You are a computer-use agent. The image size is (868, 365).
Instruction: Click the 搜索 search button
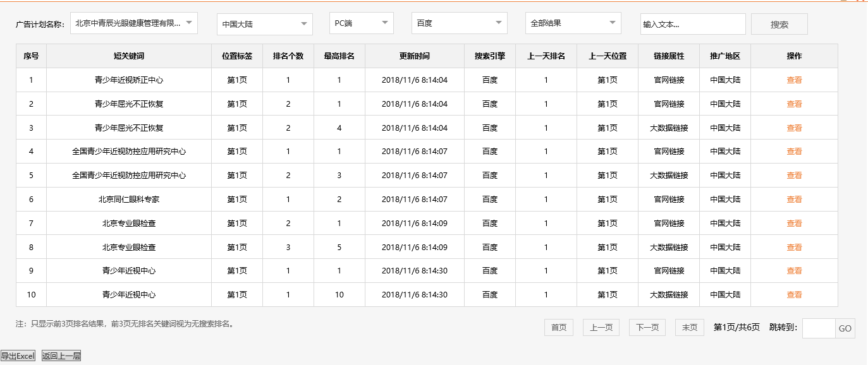[x=779, y=23]
